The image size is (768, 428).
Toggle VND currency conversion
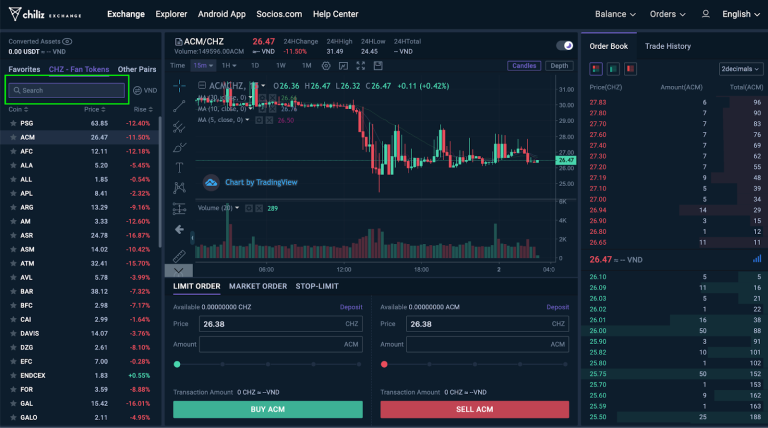pos(145,91)
